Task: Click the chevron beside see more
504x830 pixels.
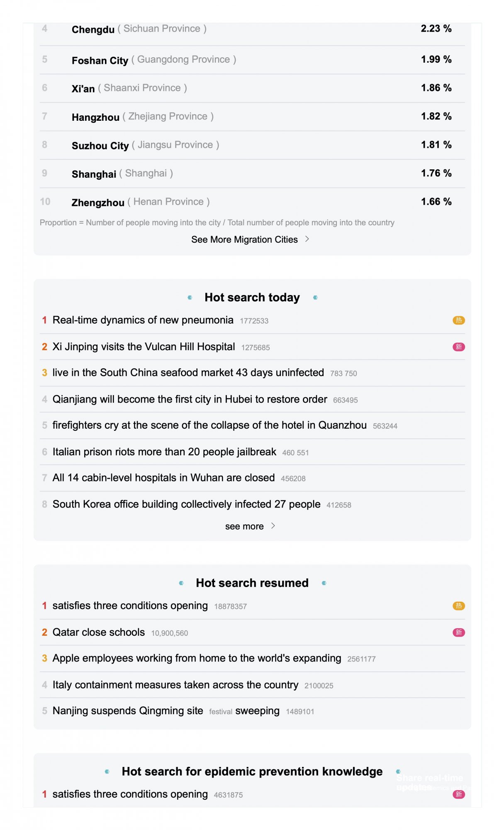Action: pos(273,526)
